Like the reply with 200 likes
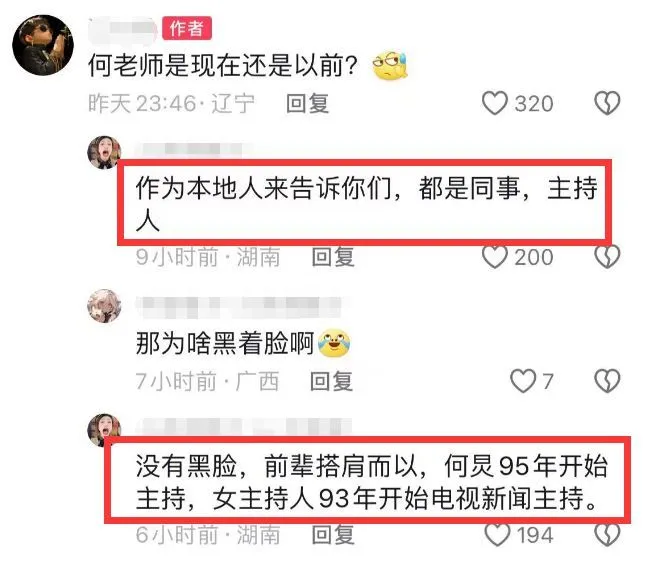The width and height of the screenshot is (660, 566). tap(494, 256)
